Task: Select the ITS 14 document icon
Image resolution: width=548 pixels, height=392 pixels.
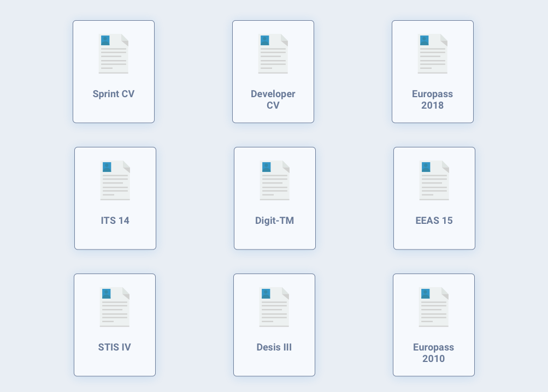Action: click(115, 180)
